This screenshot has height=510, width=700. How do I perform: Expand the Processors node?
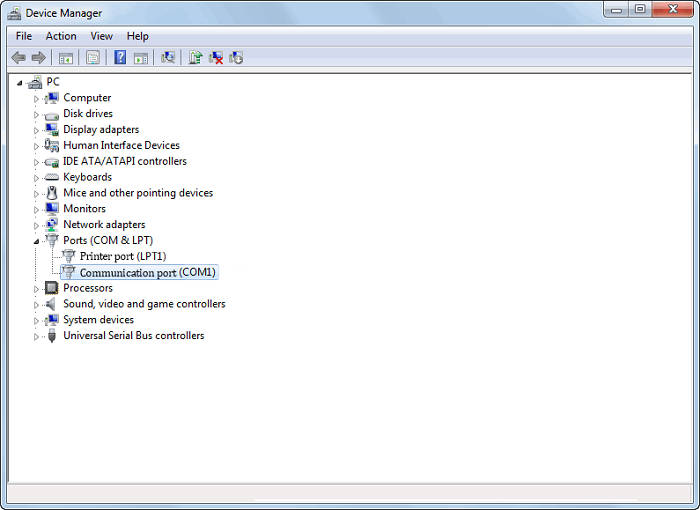tap(36, 289)
